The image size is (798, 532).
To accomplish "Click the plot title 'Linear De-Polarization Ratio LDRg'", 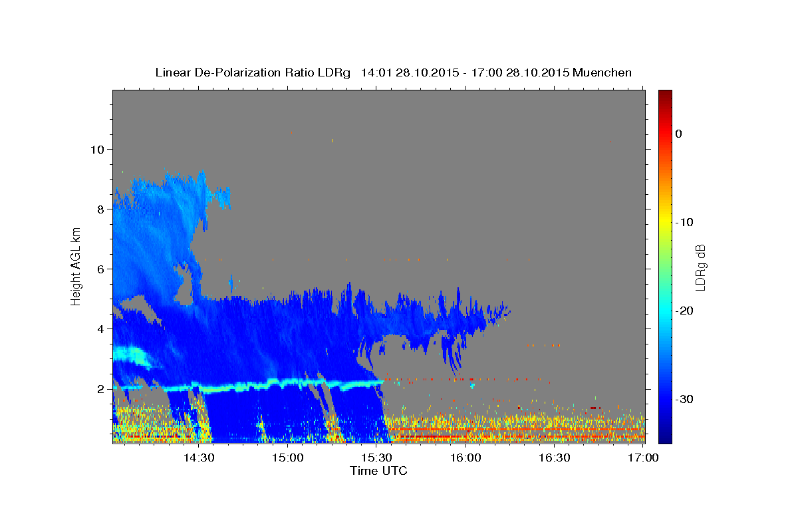I will coord(252,72).
